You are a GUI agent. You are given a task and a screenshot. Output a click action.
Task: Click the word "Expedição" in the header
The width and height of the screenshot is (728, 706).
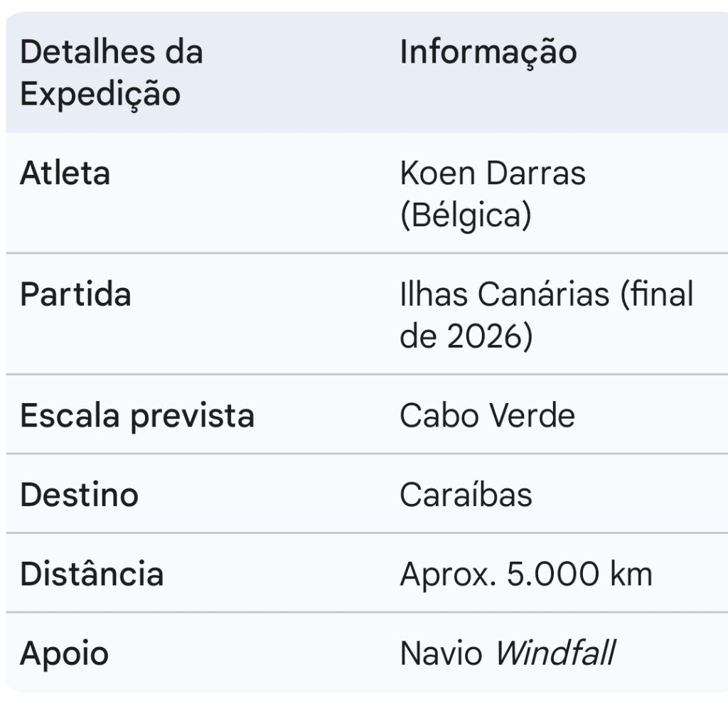[100, 95]
